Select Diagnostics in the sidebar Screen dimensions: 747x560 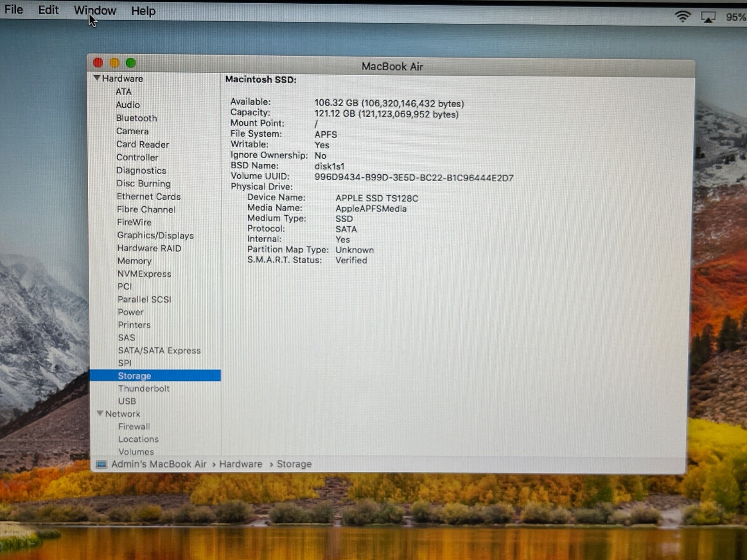point(141,170)
